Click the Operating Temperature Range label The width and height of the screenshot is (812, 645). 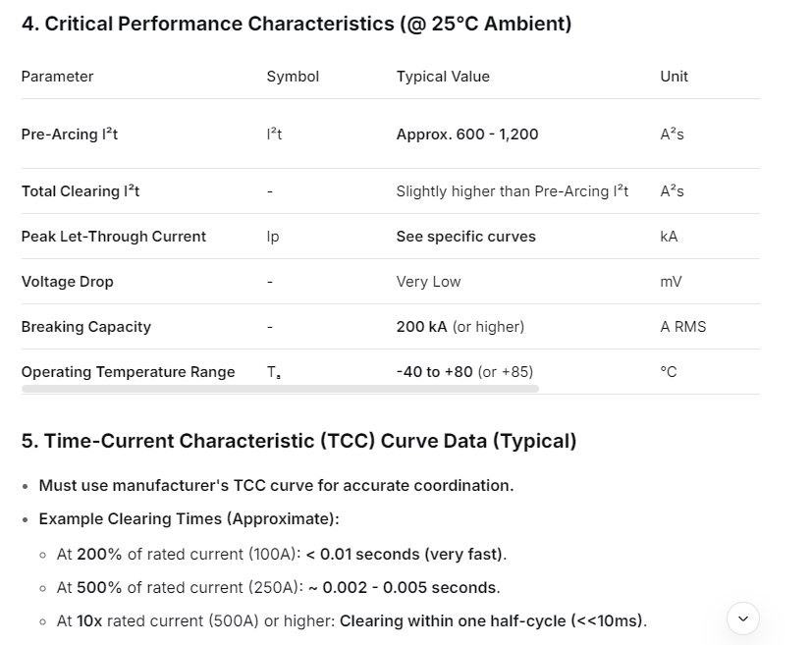128,372
